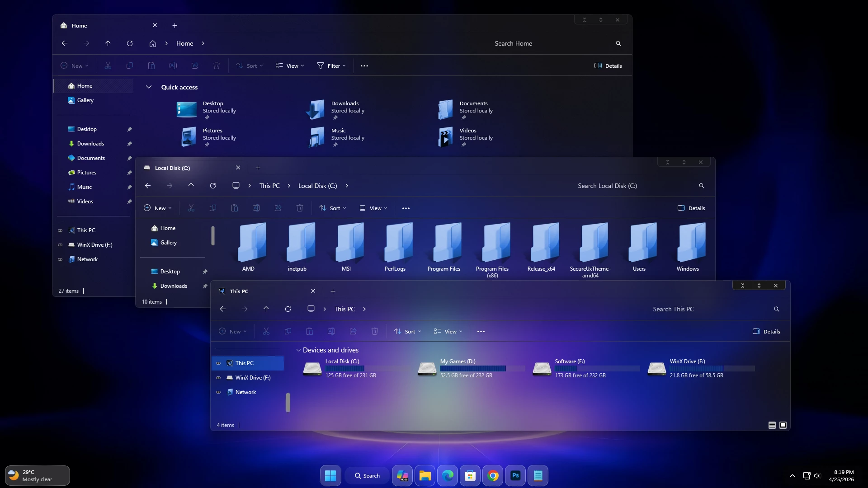Select the Copy icon in This PC toolbar
868x488 pixels.
pos(288,331)
